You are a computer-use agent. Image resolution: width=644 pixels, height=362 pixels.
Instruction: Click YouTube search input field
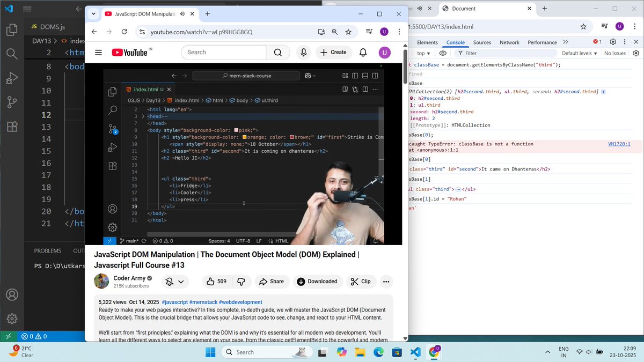click(x=224, y=52)
